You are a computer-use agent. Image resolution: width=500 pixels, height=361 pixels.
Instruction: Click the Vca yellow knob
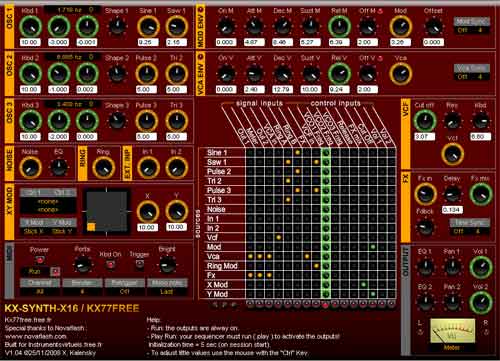[401, 74]
